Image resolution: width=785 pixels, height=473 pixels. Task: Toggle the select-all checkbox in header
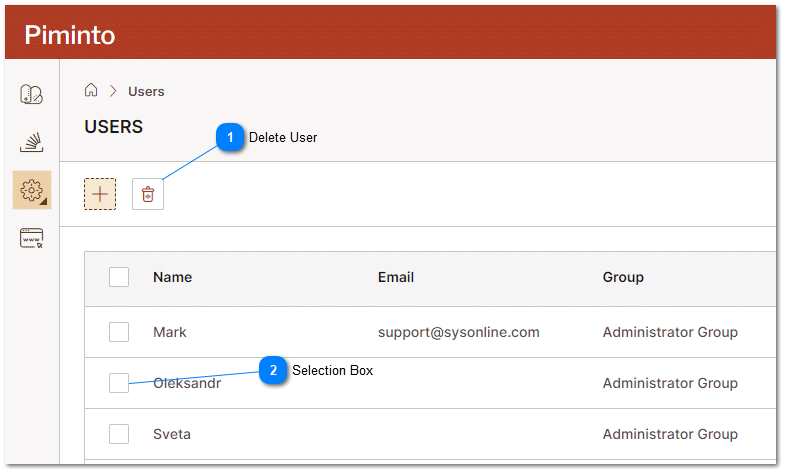[119, 277]
